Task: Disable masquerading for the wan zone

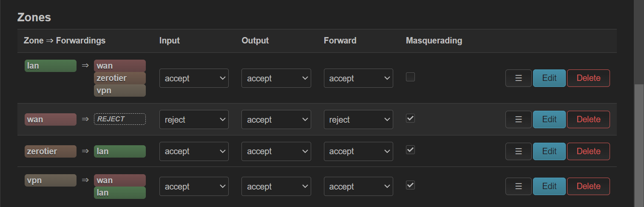Action: coord(410,118)
